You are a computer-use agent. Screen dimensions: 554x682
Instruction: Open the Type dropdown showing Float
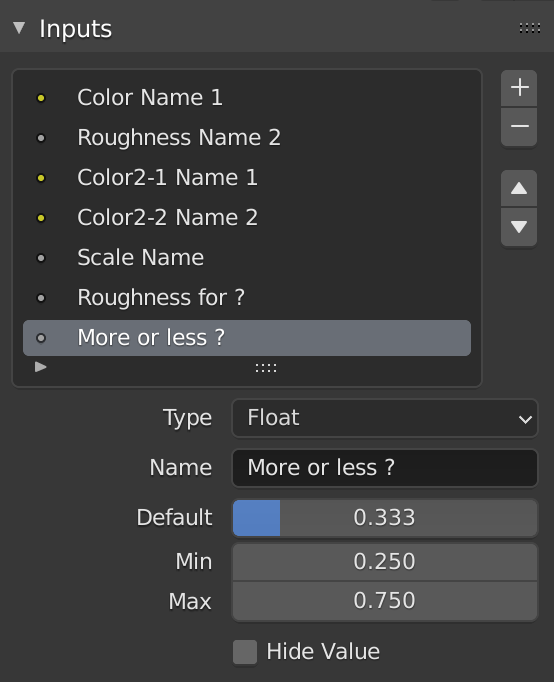[385, 418]
